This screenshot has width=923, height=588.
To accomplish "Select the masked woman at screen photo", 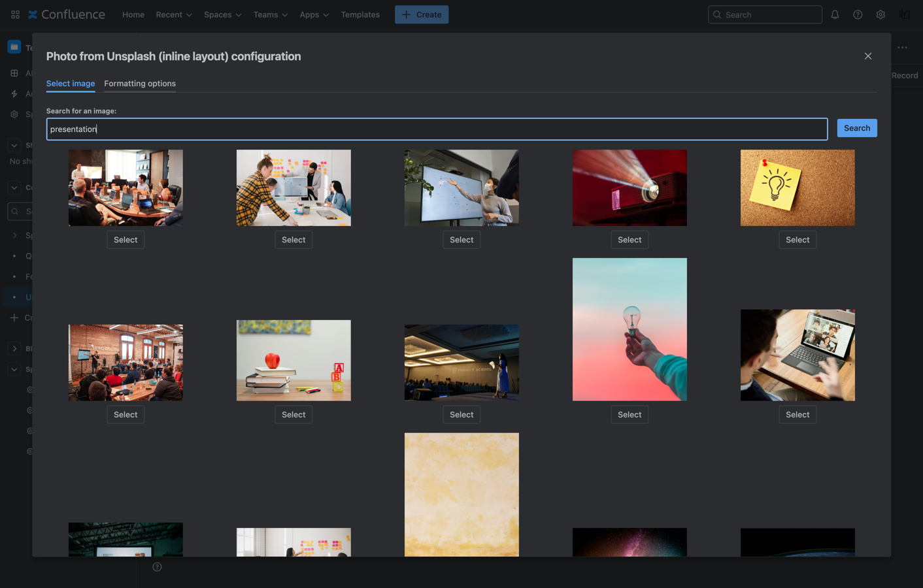I will [x=461, y=240].
